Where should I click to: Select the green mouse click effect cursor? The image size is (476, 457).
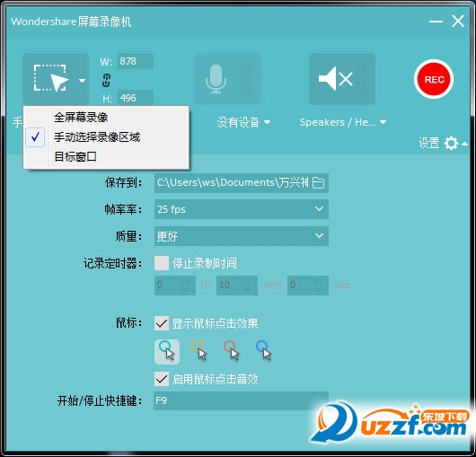(x=167, y=351)
